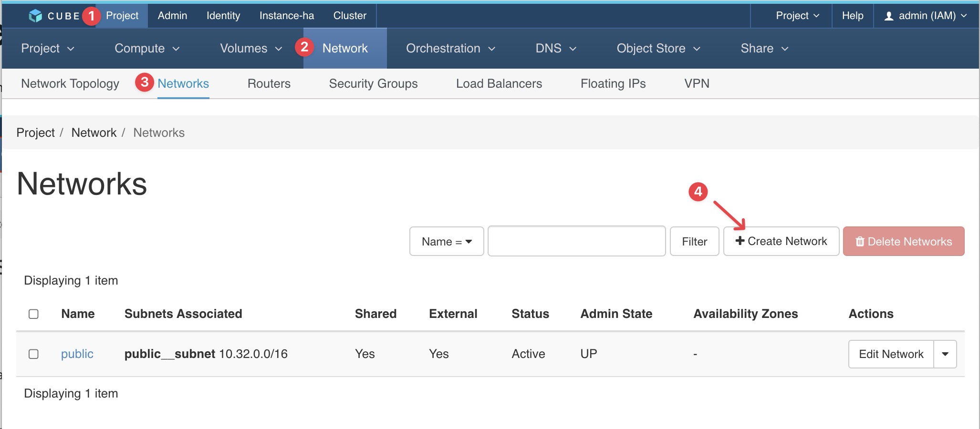Viewport: 980px width, 429px height.
Task: Click the admin (IAM) user icon
Action: (x=889, y=16)
